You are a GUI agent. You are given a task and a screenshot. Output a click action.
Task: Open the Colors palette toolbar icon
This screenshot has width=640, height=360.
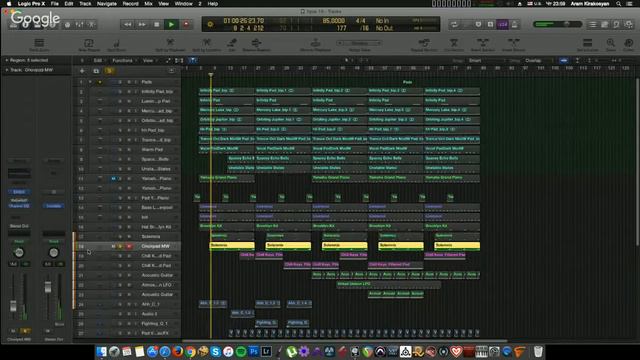[x=629, y=44]
